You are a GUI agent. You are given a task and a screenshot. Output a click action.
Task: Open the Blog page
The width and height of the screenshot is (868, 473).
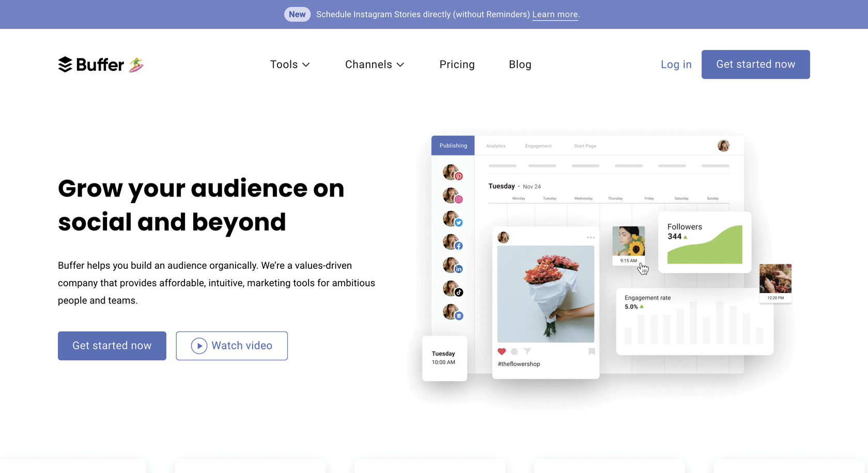(x=520, y=65)
